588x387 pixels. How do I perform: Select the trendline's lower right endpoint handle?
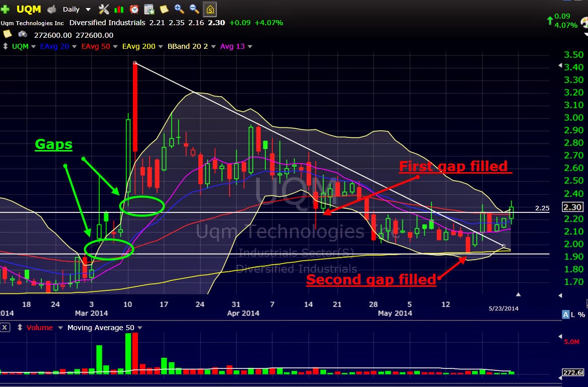tap(503, 247)
